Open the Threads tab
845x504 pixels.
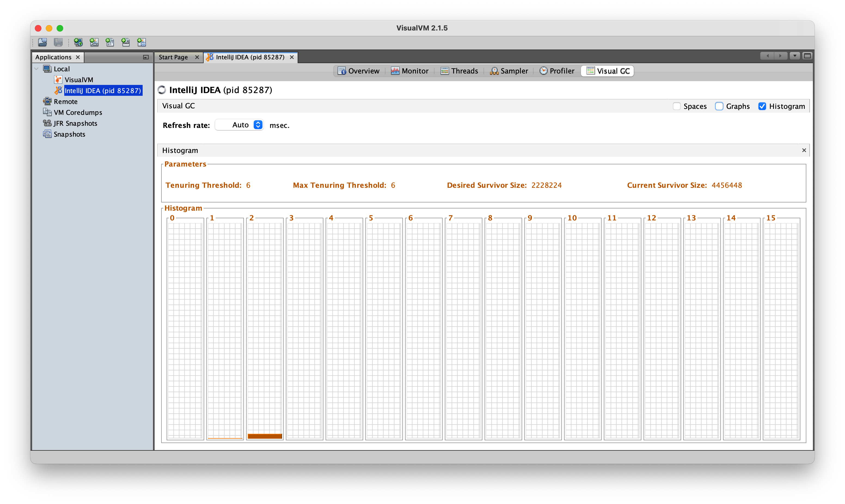(460, 71)
